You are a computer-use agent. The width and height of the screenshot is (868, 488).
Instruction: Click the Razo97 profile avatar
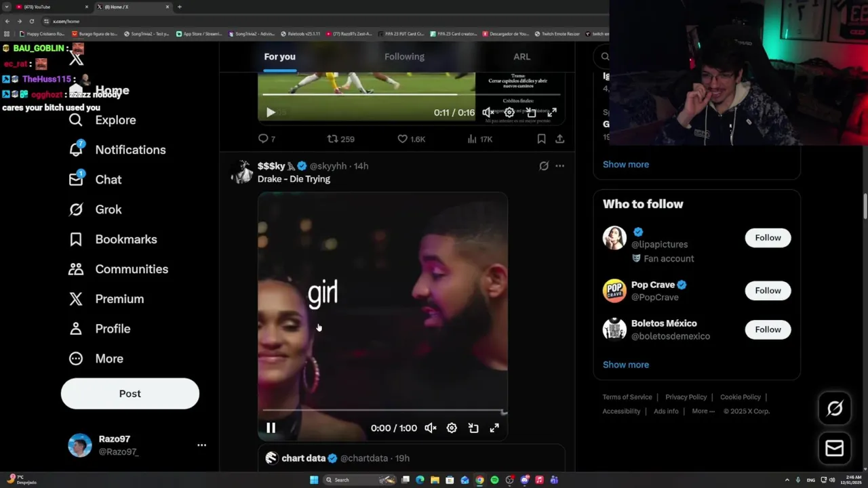(x=80, y=445)
